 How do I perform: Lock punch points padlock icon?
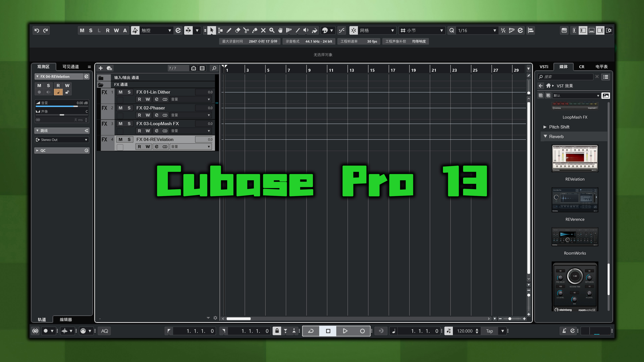277,331
